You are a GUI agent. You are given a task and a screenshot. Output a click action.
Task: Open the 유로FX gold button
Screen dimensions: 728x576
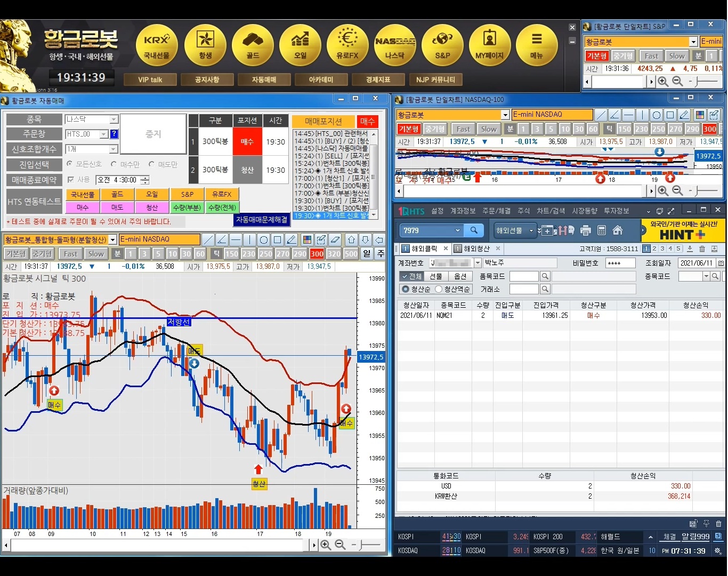347,45
